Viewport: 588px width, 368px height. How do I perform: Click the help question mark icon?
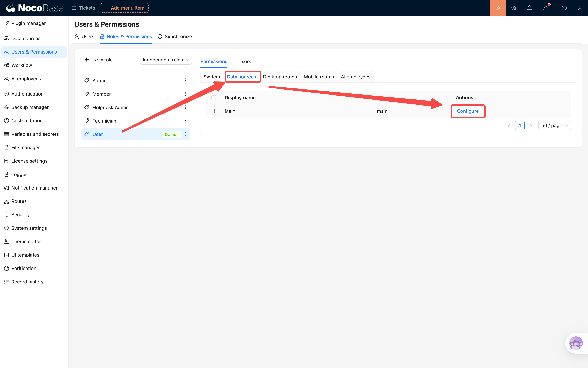click(564, 8)
